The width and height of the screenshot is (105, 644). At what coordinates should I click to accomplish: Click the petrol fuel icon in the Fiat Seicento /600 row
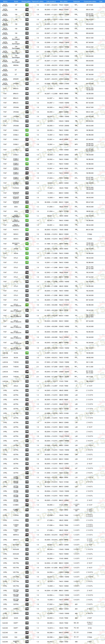click(27, 244)
